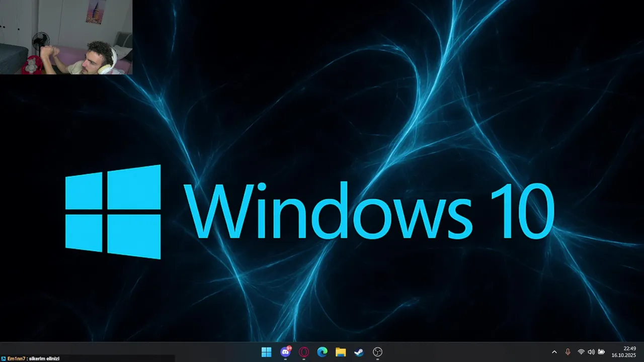Open File Explorer folder icon
Viewport: 644px width, 362px height.
341,352
